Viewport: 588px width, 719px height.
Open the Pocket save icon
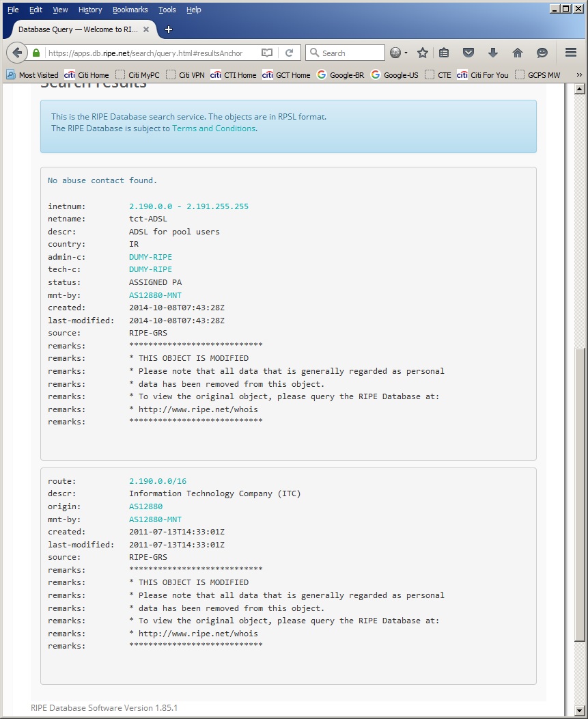(x=468, y=53)
